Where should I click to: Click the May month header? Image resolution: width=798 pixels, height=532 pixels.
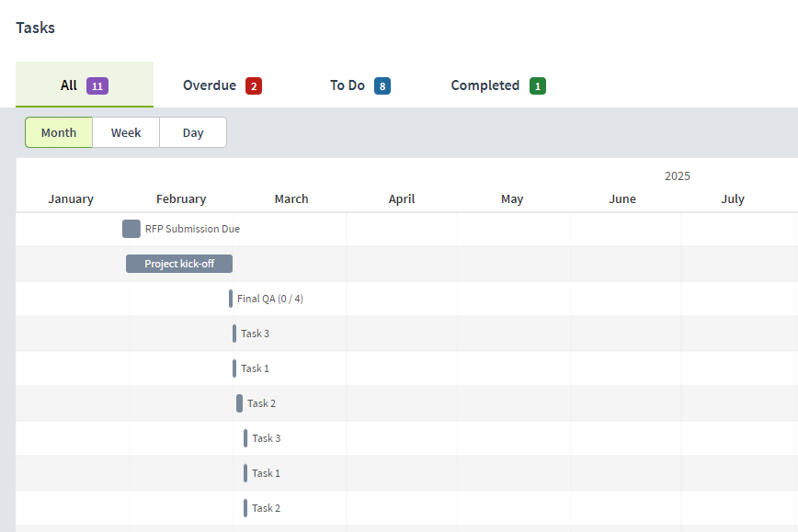pyautogui.click(x=512, y=198)
